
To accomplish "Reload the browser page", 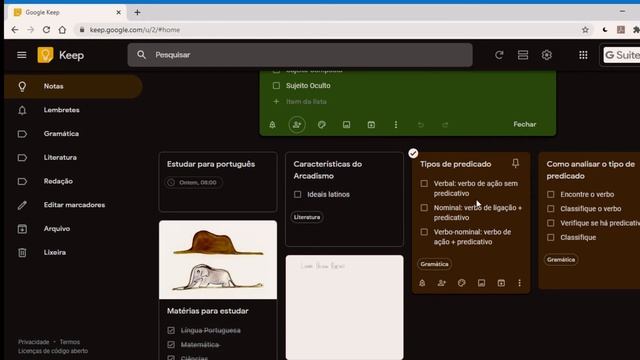I will tap(46, 30).
